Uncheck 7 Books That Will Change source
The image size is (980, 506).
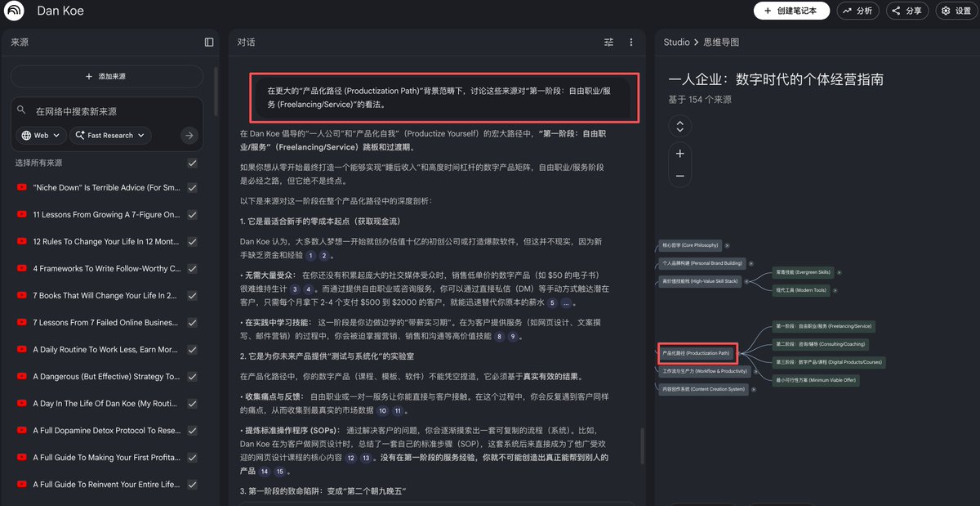coord(192,295)
